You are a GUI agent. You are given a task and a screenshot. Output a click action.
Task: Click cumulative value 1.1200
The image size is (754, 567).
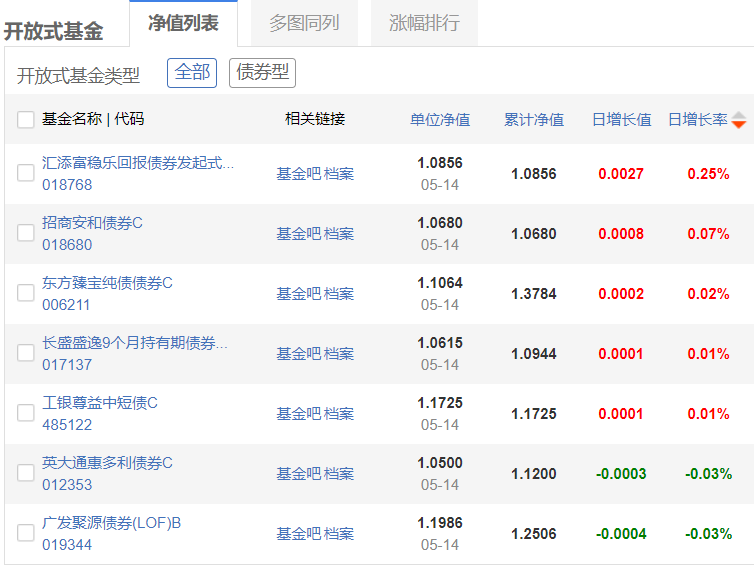coord(534,474)
